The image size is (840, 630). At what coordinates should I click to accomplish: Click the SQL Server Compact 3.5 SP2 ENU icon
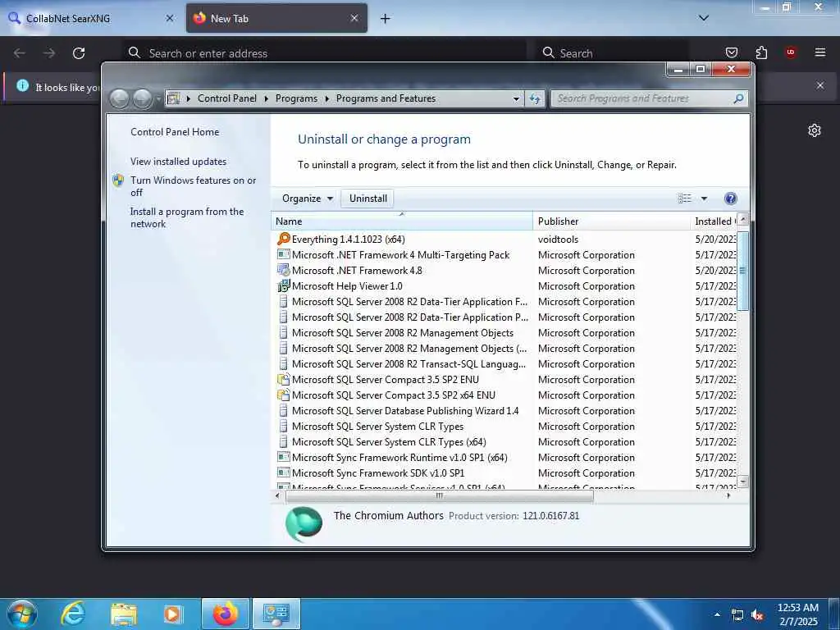click(x=283, y=379)
